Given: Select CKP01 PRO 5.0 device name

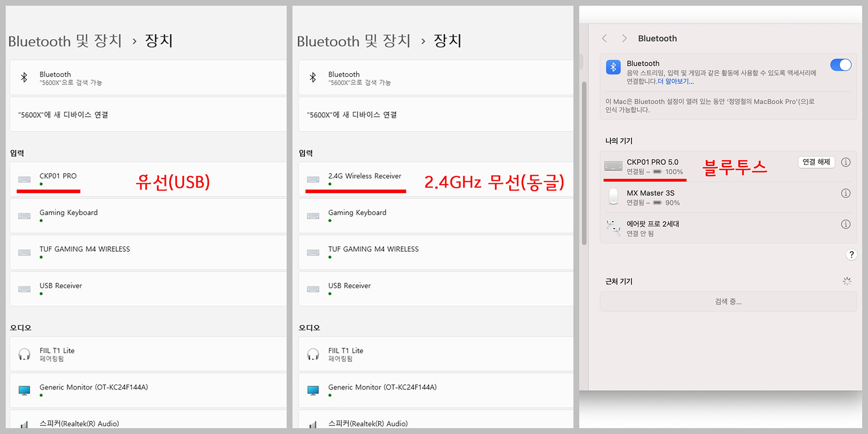Looking at the screenshot, I should (653, 162).
